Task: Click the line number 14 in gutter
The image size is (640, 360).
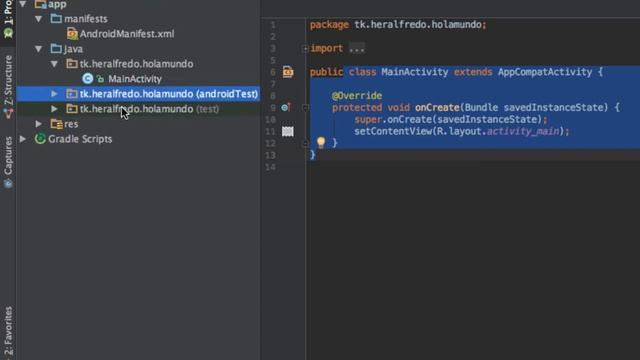Action: pos(270,167)
